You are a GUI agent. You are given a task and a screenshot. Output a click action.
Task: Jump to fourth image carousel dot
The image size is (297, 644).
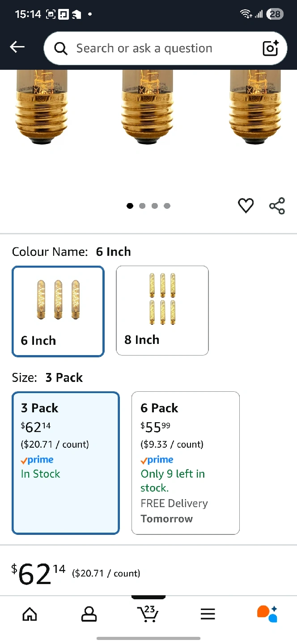pos(167,206)
